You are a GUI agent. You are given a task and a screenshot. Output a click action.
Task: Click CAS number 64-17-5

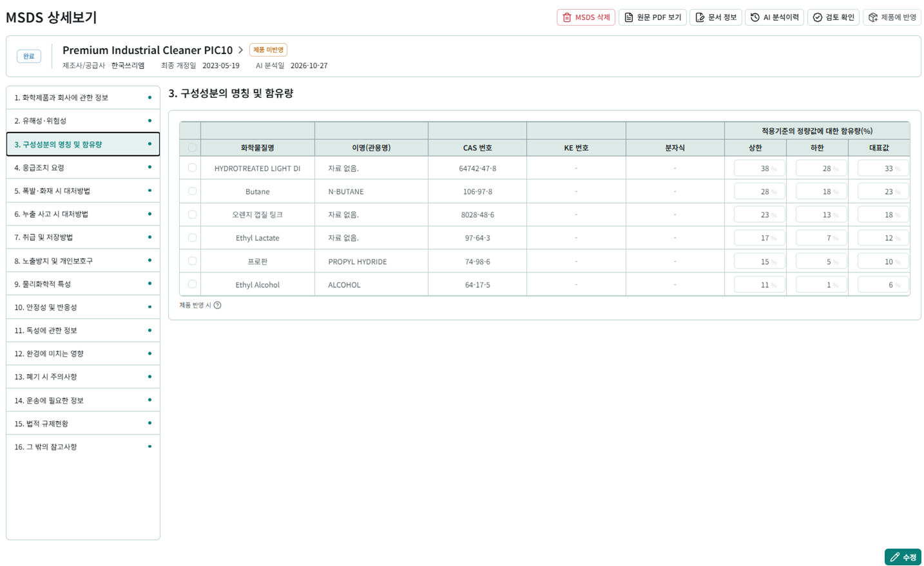click(x=477, y=285)
